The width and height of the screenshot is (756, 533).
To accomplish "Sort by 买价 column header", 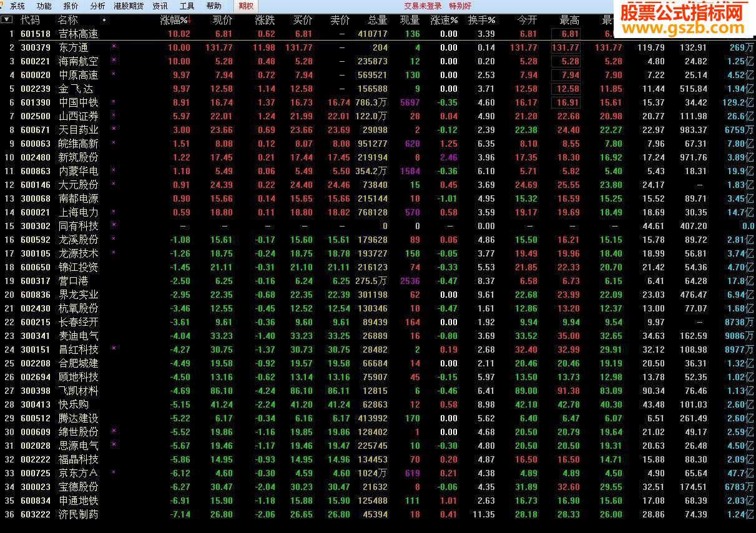I will (303, 20).
